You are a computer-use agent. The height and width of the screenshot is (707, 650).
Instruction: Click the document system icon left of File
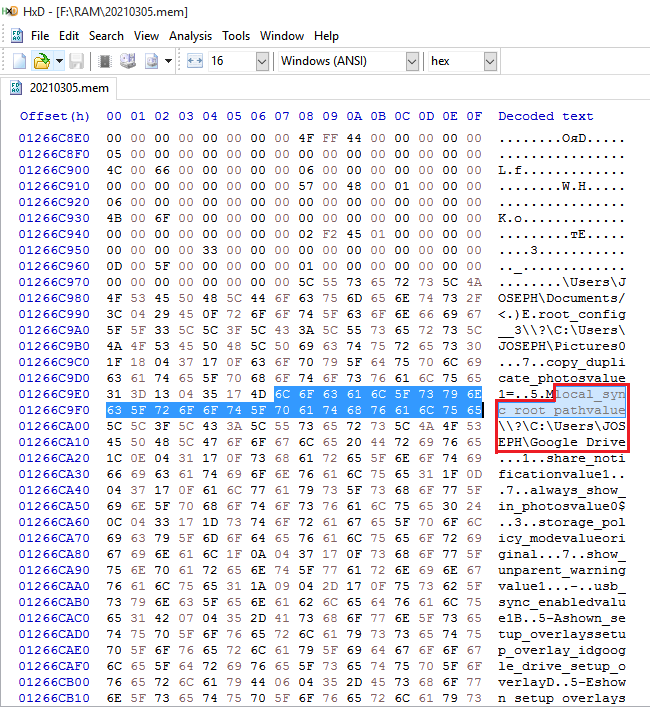[17, 36]
